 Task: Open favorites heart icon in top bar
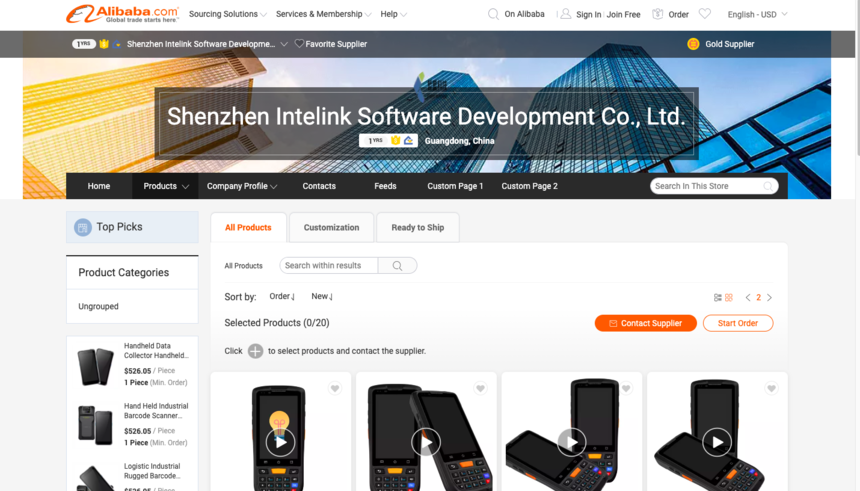tap(705, 14)
